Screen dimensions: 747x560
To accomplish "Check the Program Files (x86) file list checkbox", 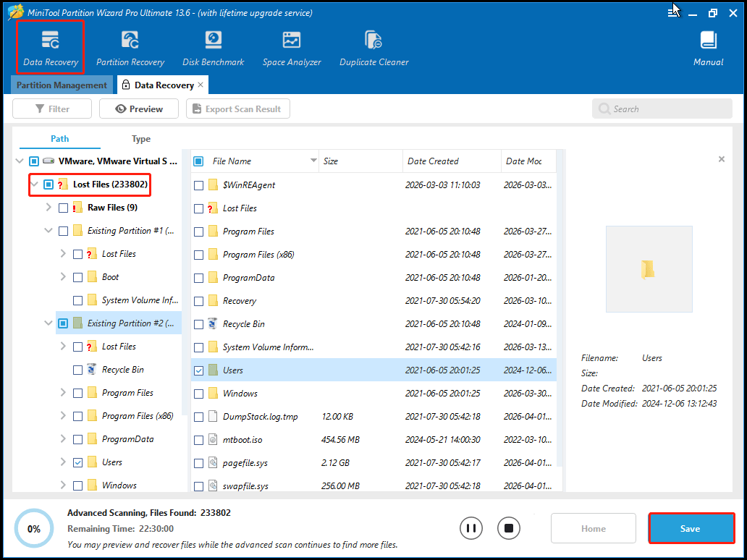I will pyautogui.click(x=198, y=255).
